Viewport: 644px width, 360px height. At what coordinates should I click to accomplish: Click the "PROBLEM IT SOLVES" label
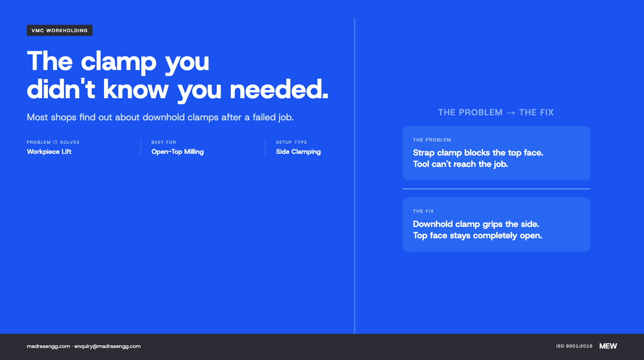point(53,142)
